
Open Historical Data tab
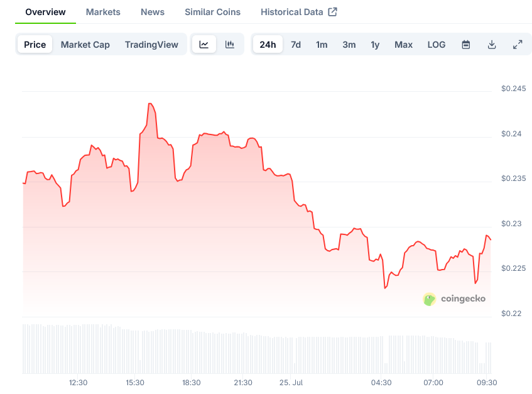[x=292, y=12]
